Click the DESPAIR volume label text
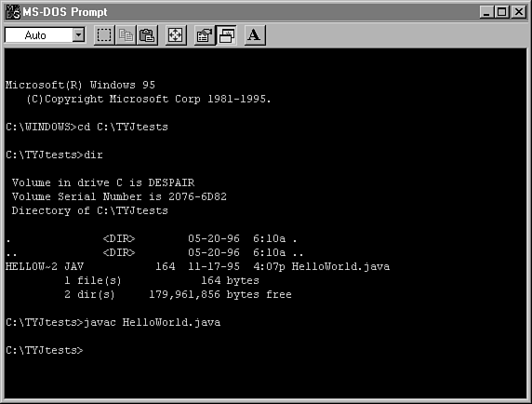 click(x=171, y=182)
